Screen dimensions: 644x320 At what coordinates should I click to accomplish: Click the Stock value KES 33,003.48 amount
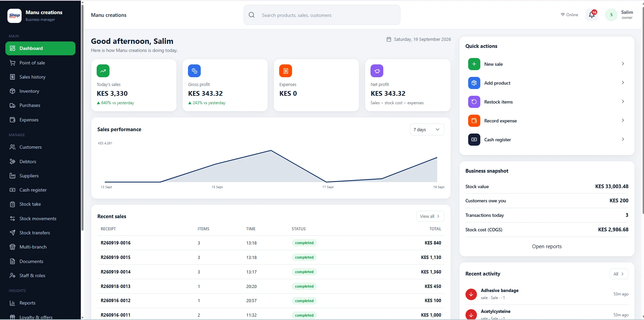click(x=612, y=186)
